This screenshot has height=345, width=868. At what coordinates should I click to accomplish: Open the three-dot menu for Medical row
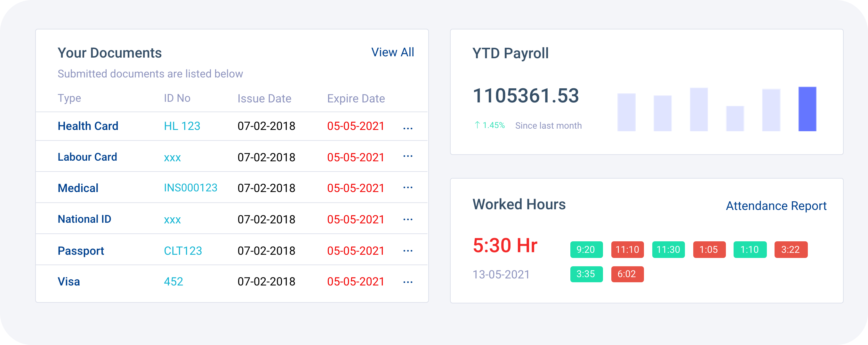point(408,187)
